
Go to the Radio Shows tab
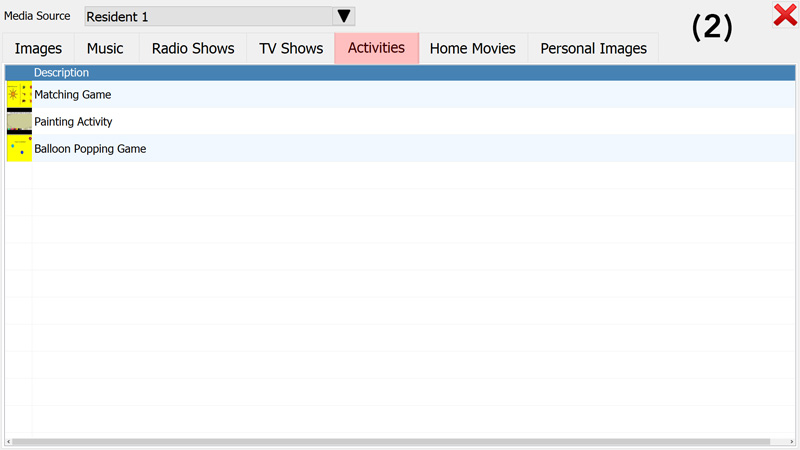tap(193, 48)
